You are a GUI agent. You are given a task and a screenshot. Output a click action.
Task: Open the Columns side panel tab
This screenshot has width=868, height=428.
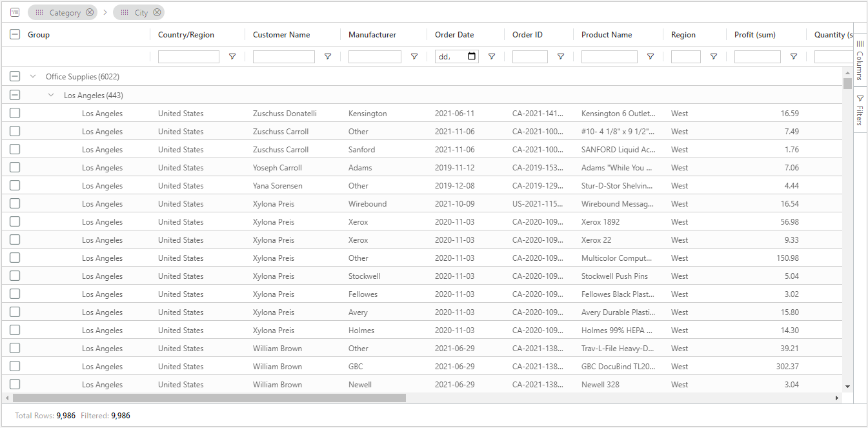point(860,61)
